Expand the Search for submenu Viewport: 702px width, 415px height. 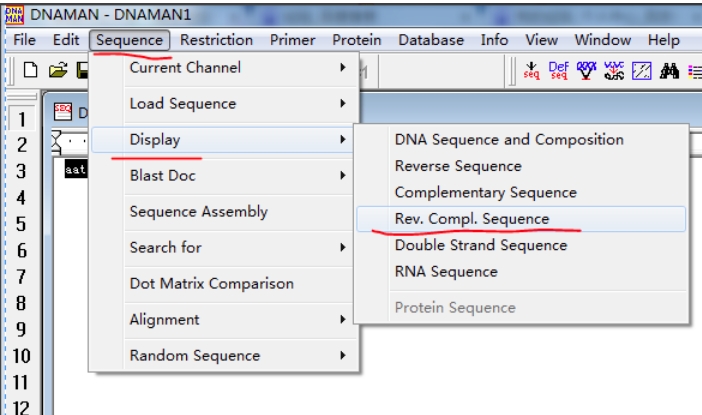[224, 248]
